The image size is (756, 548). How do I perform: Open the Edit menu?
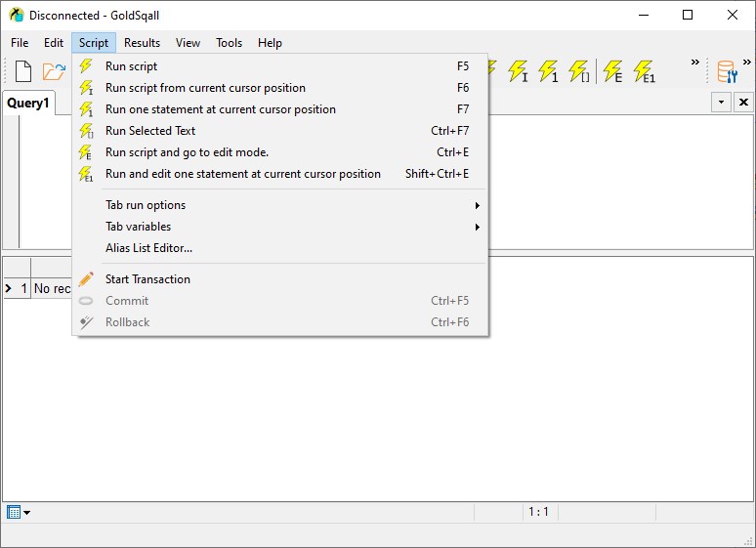(54, 43)
